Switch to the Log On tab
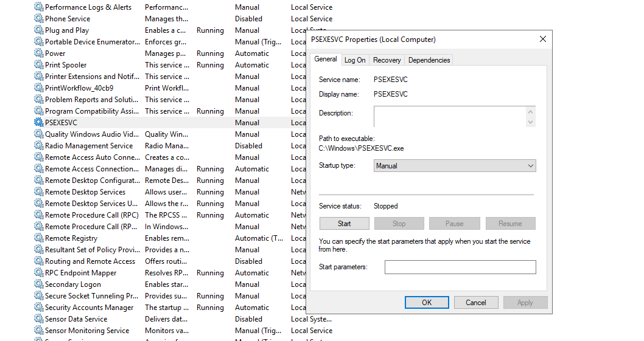This screenshot has height=341, width=644. (x=355, y=60)
